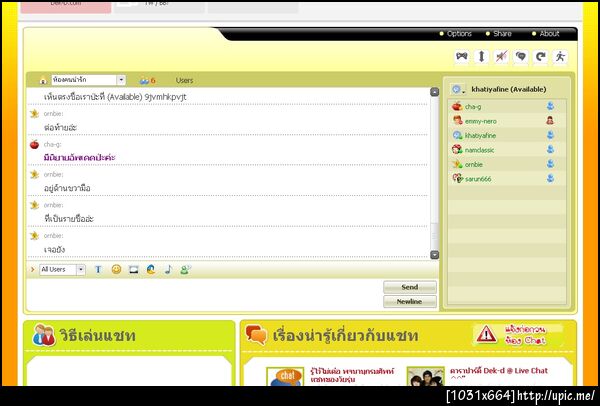The height and width of the screenshot is (406, 600).
Task: Click the avatar icon beside sarun666
Action: [x=457, y=179]
